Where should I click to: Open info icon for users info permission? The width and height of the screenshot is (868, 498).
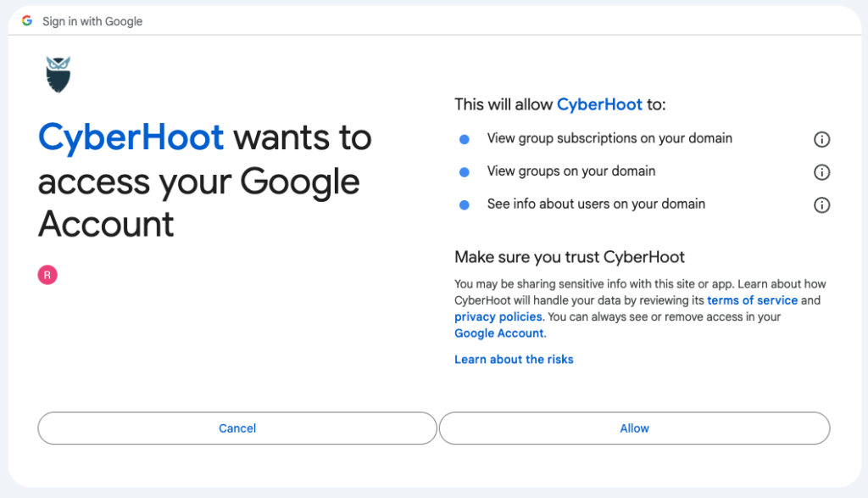coord(821,205)
